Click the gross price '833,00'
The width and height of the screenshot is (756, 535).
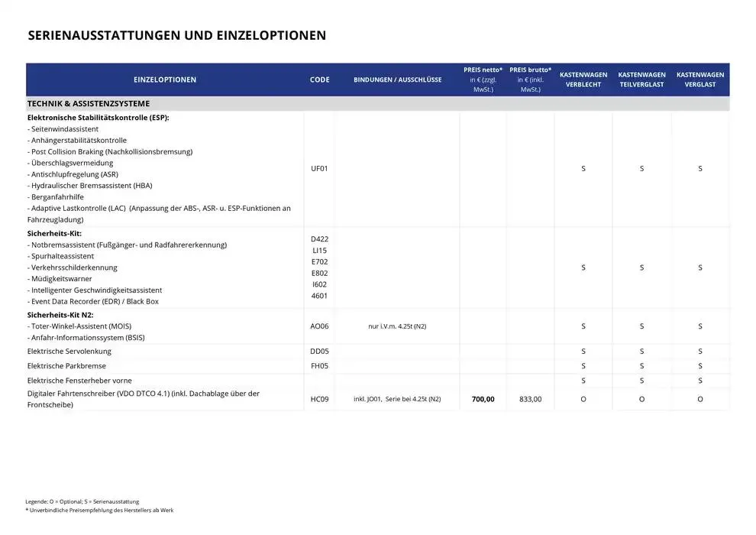coord(530,399)
